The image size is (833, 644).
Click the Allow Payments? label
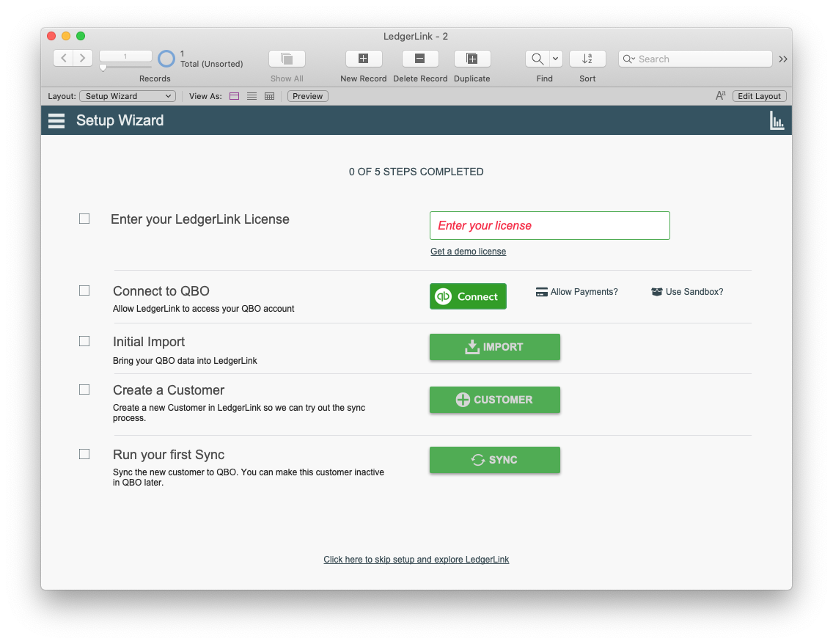(584, 292)
